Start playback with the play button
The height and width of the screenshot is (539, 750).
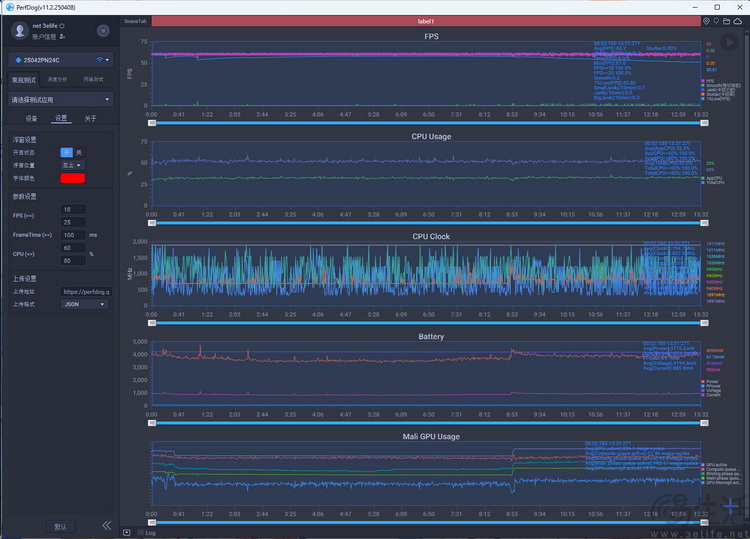[x=729, y=43]
